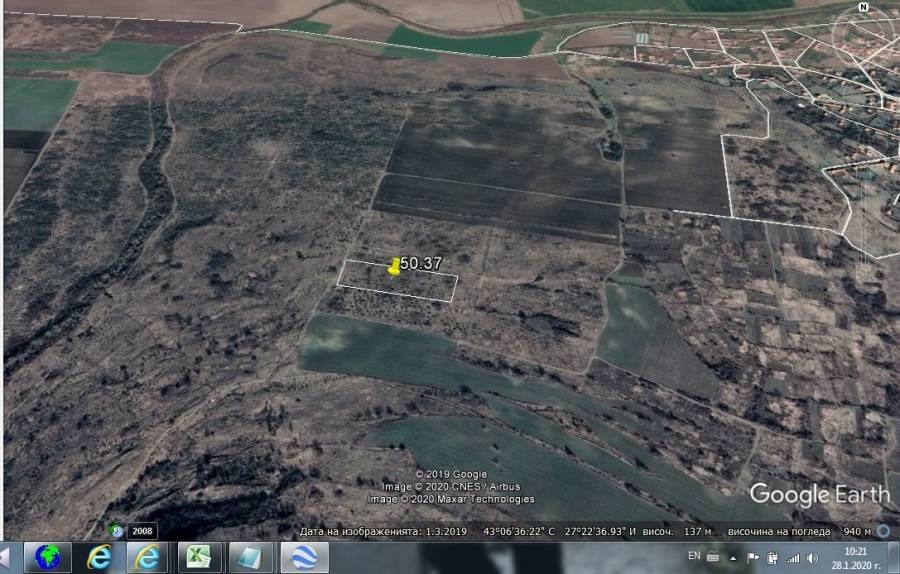This screenshot has height=574, width=900.
Task: Click the streaming progress circle indicator
Action: click(886, 529)
